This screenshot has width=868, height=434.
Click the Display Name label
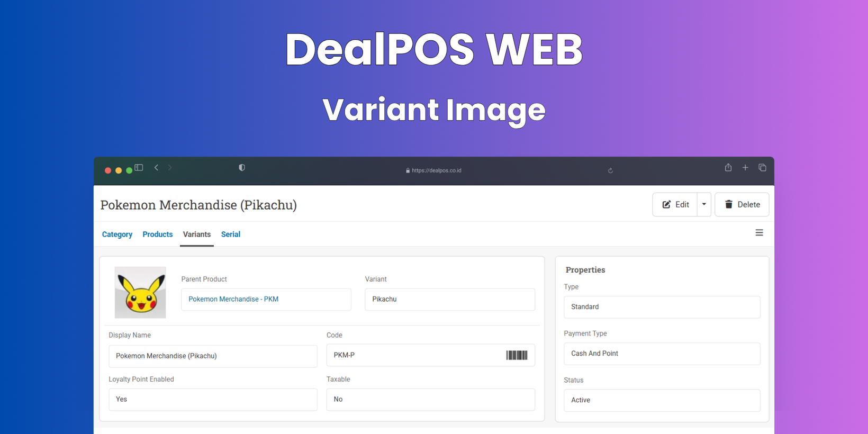(130, 335)
